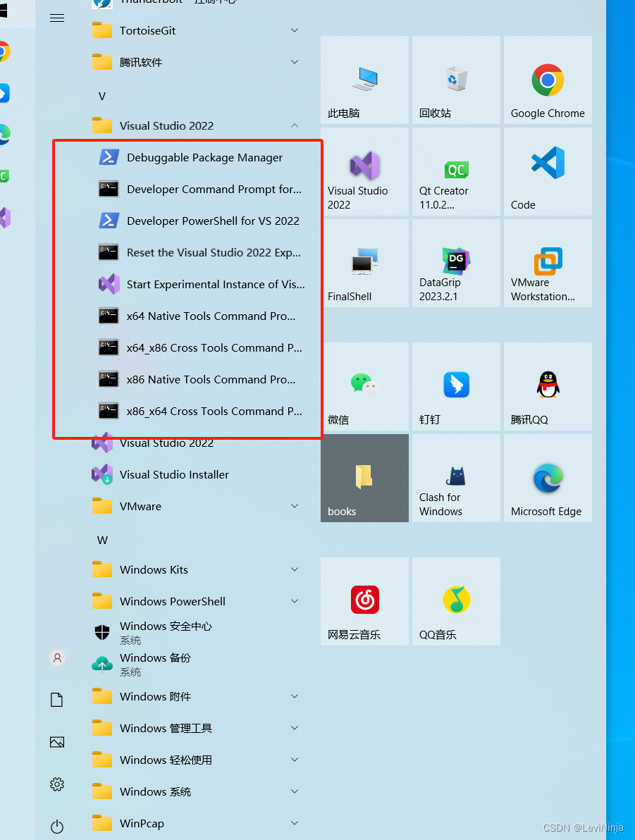The image size is (635, 840).
Task: Open the Microsoft Edge tile
Action: pos(548,478)
